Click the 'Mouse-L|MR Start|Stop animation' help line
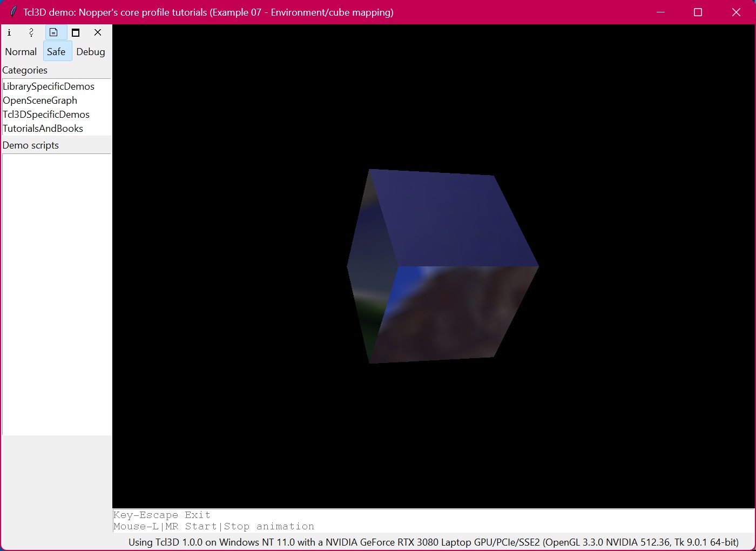The height and width of the screenshot is (551, 756). click(214, 526)
